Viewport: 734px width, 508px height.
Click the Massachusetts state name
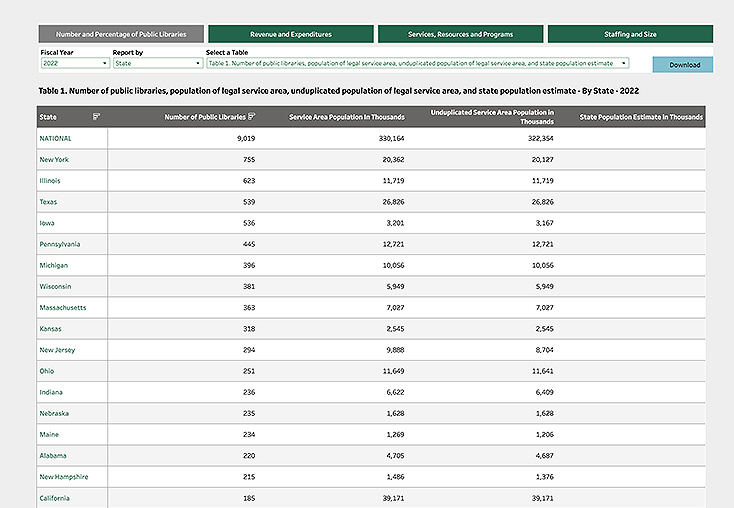[x=62, y=308]
